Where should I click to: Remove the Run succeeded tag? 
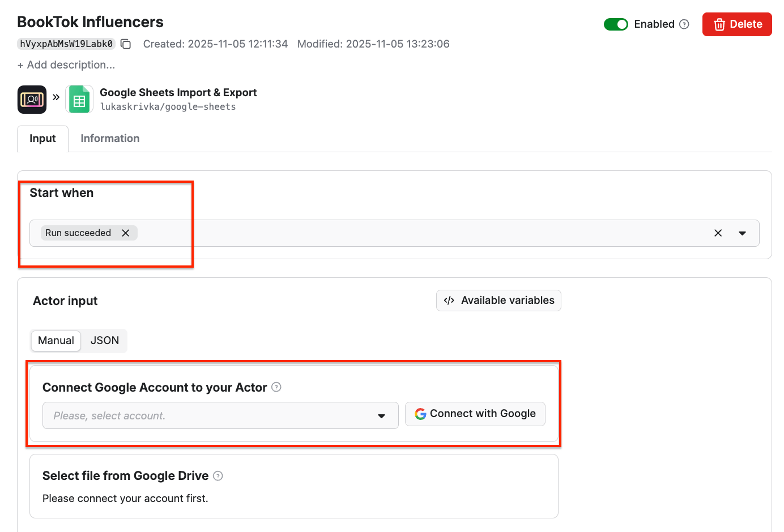pyautogui.click(x=126, y=233)
